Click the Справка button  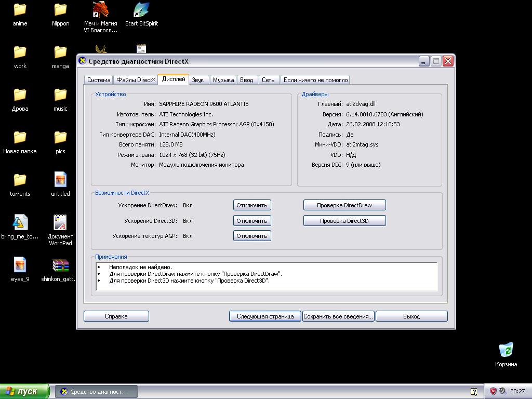[116, 316]
